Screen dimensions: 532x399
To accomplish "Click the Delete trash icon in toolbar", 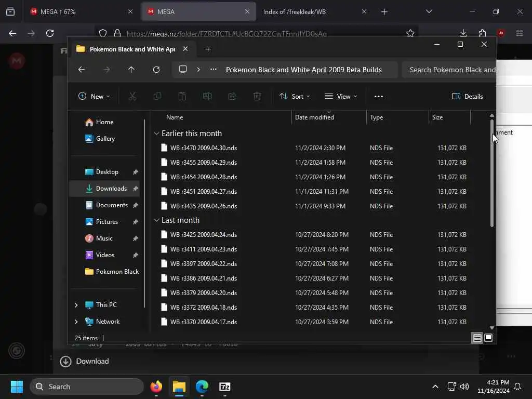I will tap(257, 96).
